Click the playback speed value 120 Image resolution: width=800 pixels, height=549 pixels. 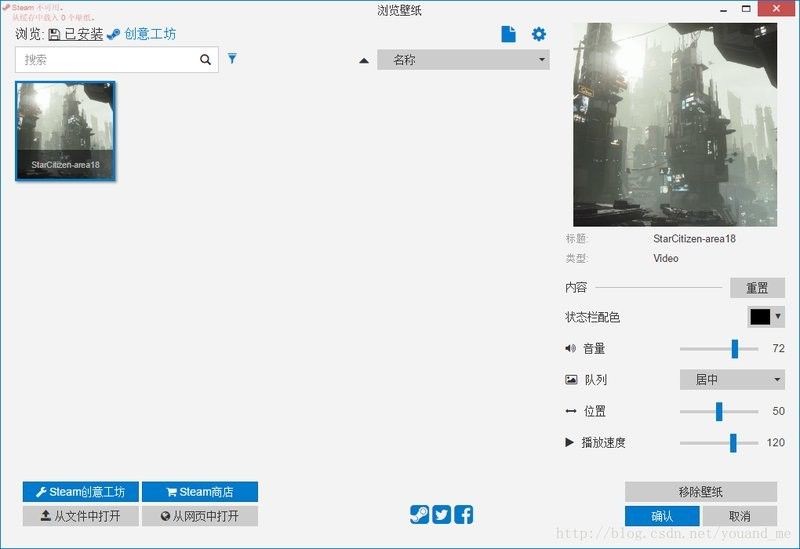pos(776,442)
